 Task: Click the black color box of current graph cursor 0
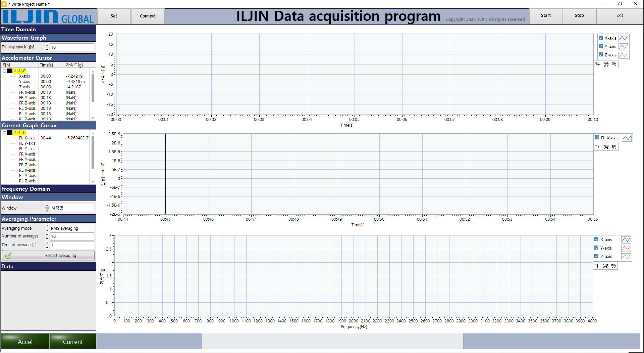(x=10, y=133)
